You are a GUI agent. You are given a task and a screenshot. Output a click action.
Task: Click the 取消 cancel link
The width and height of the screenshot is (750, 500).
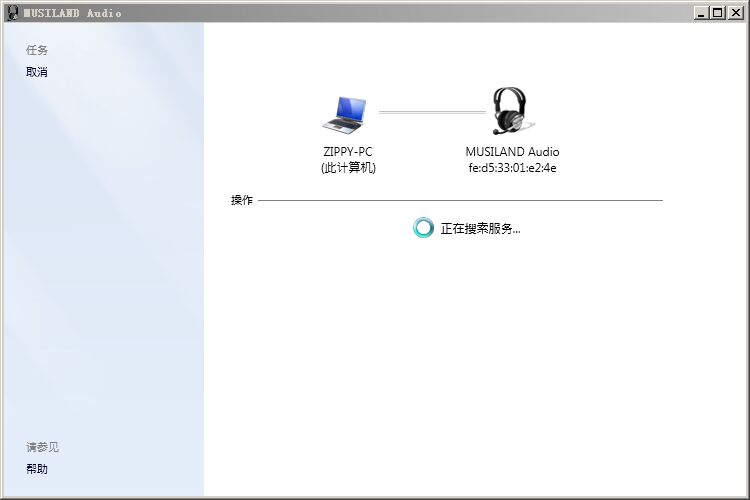pos(37,72)
